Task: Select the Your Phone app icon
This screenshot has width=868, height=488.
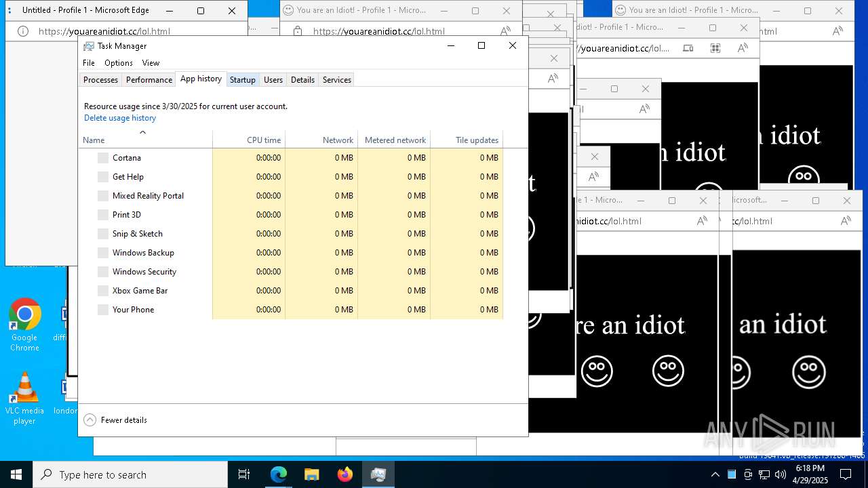Action: [x=103, y=310]
